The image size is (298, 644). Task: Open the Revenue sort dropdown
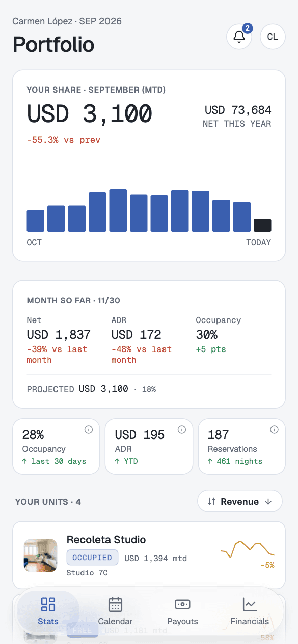240,502
